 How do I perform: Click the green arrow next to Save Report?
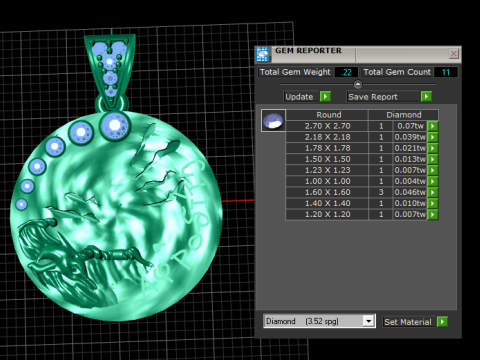pos(426,97)
